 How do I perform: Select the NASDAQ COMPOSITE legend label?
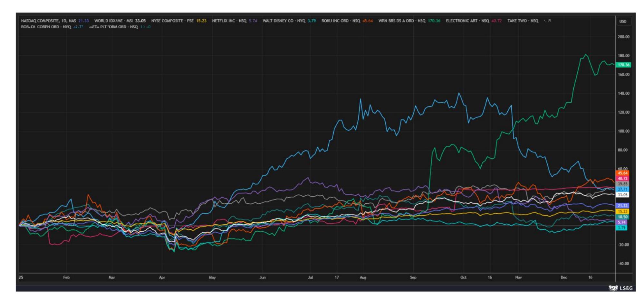48,21
